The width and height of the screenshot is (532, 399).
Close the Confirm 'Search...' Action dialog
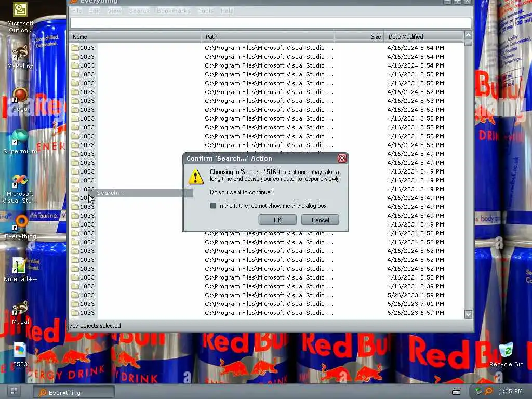point(342,158)
